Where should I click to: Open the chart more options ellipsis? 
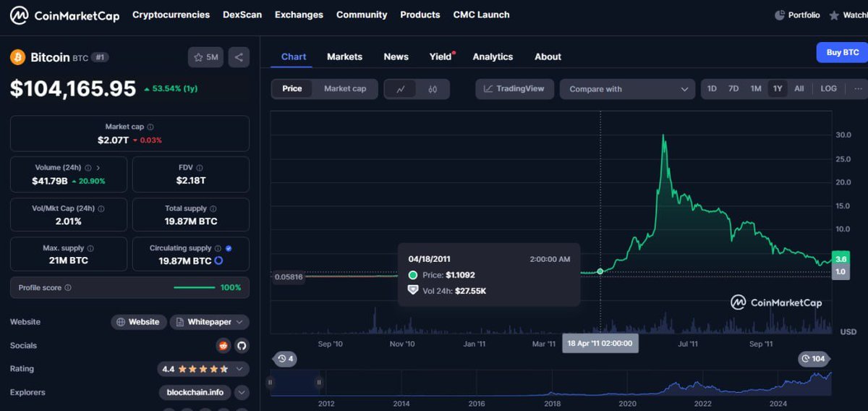858,88
